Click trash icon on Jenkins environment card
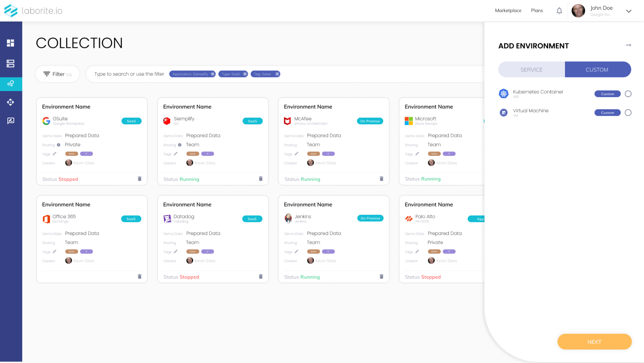This screenshot has height=363, width=644. [x=381, y=277]
